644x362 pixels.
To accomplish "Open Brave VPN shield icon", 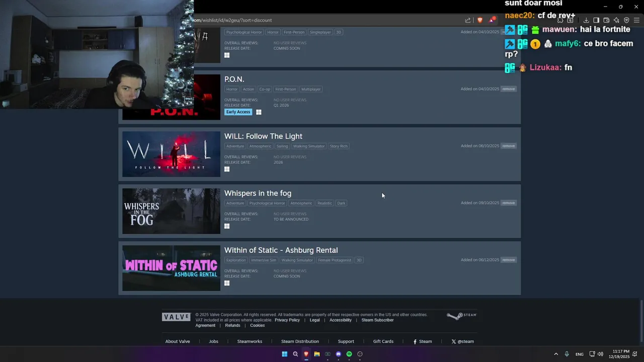I will tap(626, 20).
